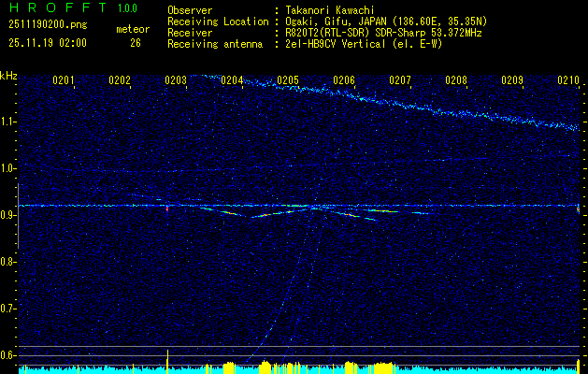588x374 pixels.
Task: Click the Receiving antenna 2el-HB9CV text
Action: [x=363, y=44]
